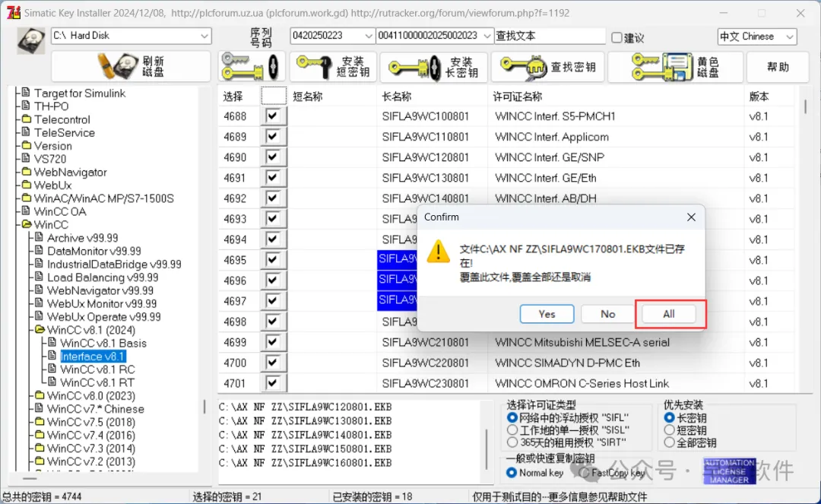Screen dimensions: 821x504
Task: Close the Confirm dialog
Action: [691, 217]
